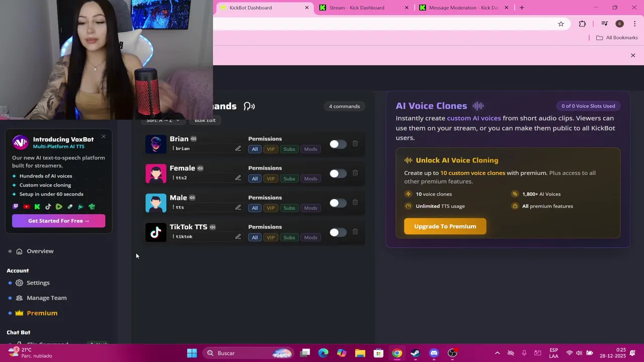644x362 pixels.
Task: Switch to the KickBot Dashboard tab
Action: tap(265, 8)
